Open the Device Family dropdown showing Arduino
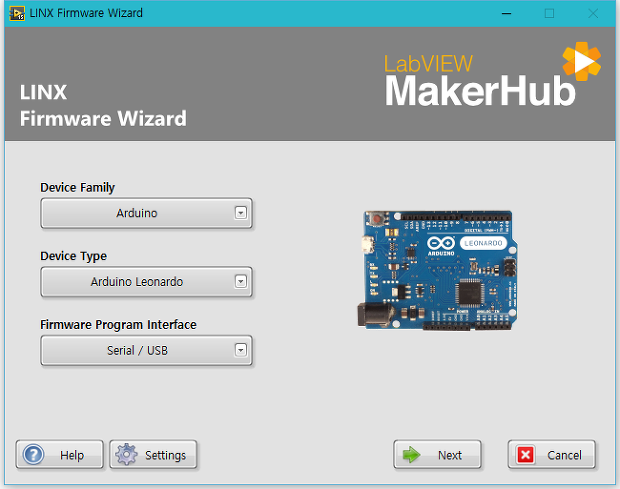 tap(146, 213)
